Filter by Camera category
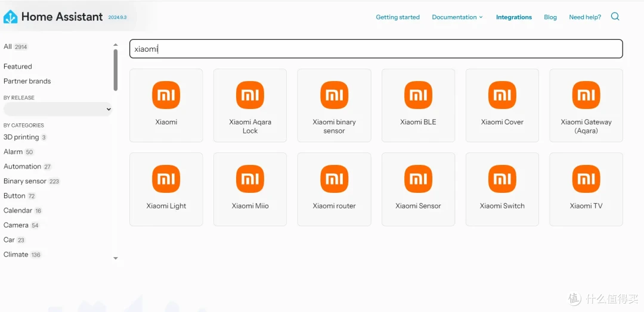The image size is (644, 312). point(21,225)
